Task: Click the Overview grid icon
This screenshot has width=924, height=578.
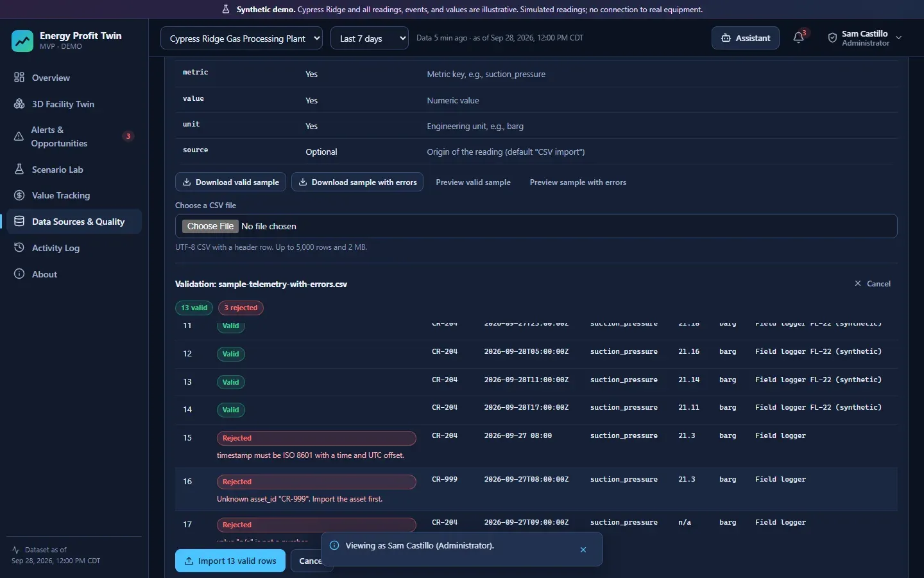Action: [x=19, y=78]
